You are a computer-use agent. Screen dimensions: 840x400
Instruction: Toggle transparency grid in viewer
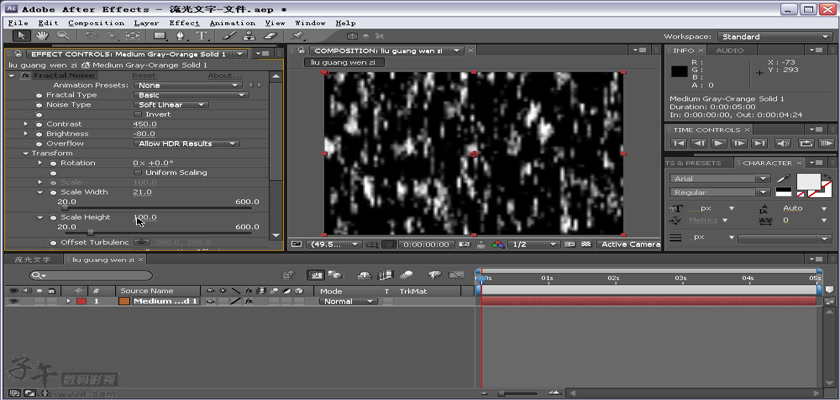point(586,244)
